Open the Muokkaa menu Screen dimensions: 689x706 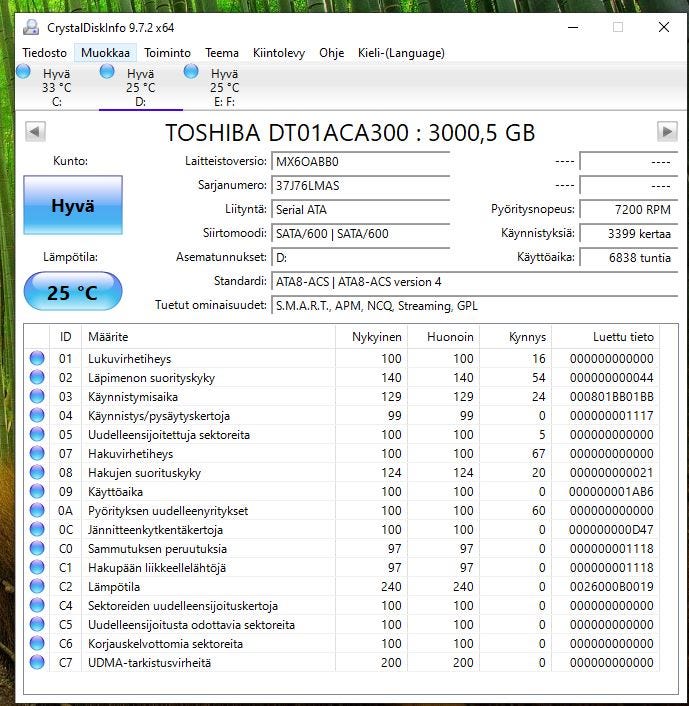tap(105, 53)
